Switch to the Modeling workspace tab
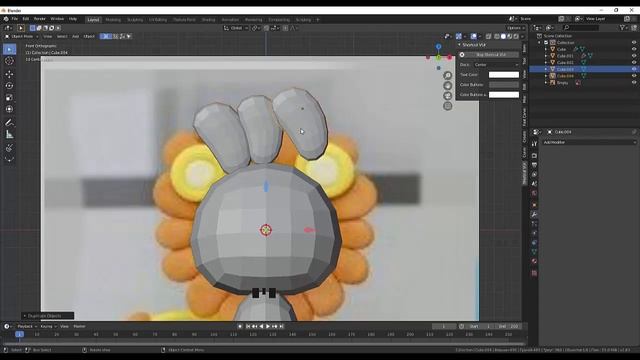This screenshot has width=640, height=360. click(113, 20)
